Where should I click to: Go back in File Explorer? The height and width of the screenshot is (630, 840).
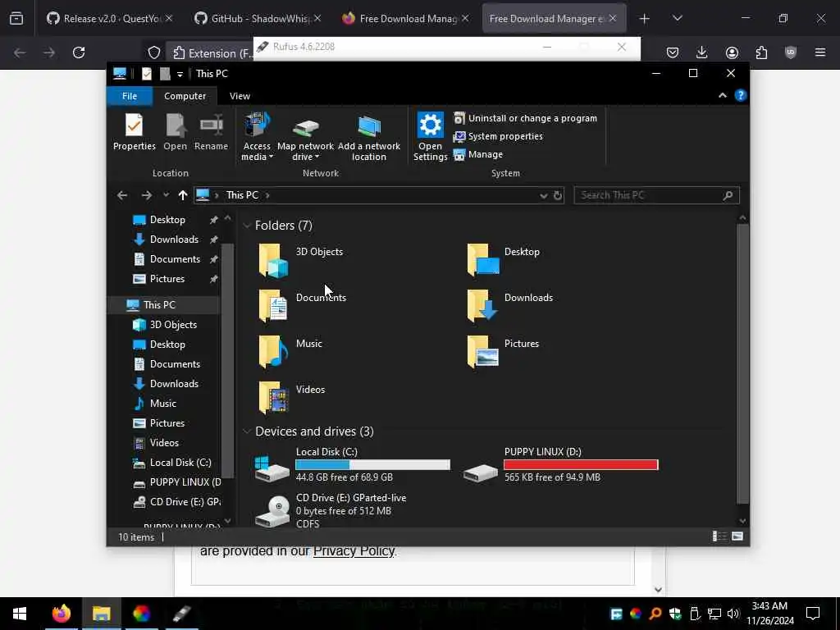click(x=122, y=195)
